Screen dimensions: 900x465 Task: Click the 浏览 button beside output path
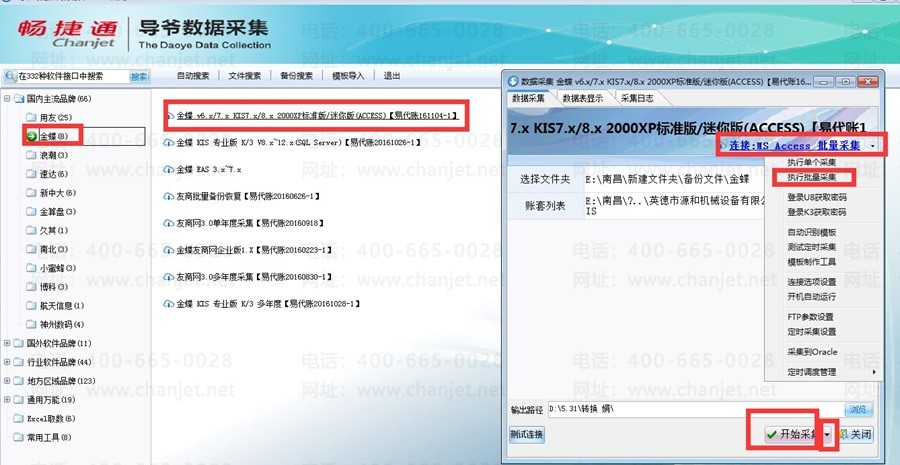coord(859,409)
